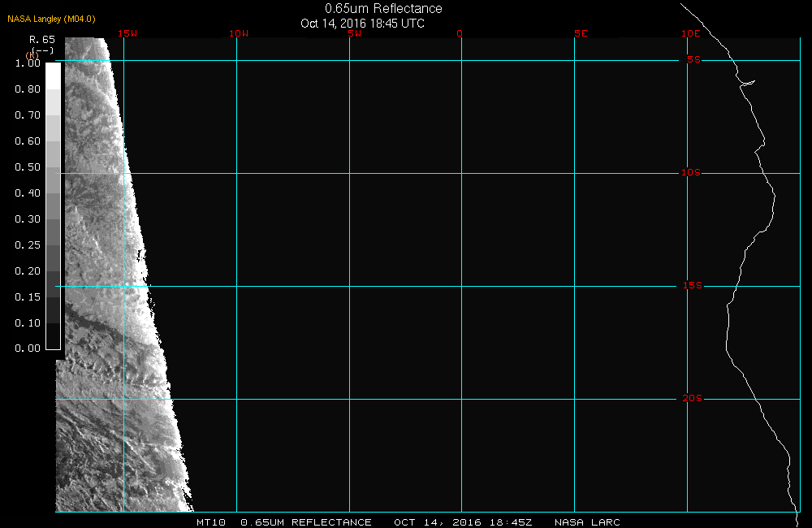Click the NASA LARC footer credit
This screenshot has width=812, height=528.
pyautogui.click(x=587, y=522)
